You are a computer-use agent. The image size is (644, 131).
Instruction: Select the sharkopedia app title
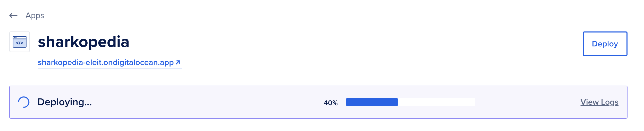[83, 42]
